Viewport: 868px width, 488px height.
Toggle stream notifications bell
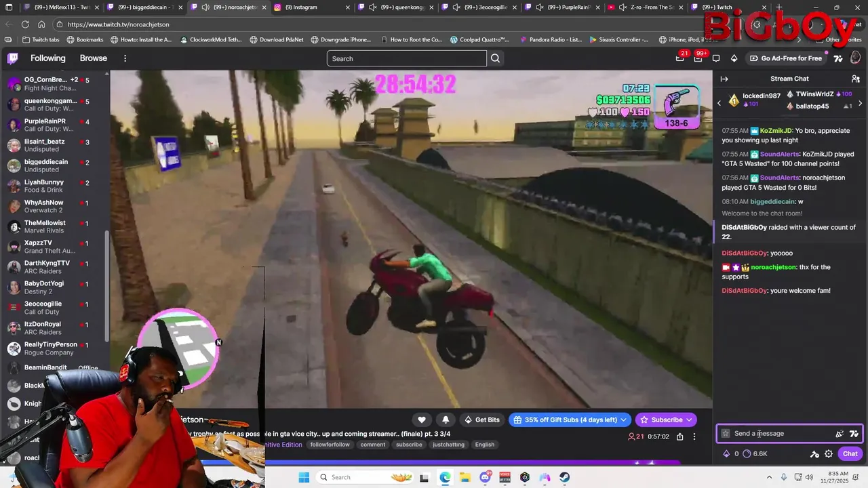[446, 420]
